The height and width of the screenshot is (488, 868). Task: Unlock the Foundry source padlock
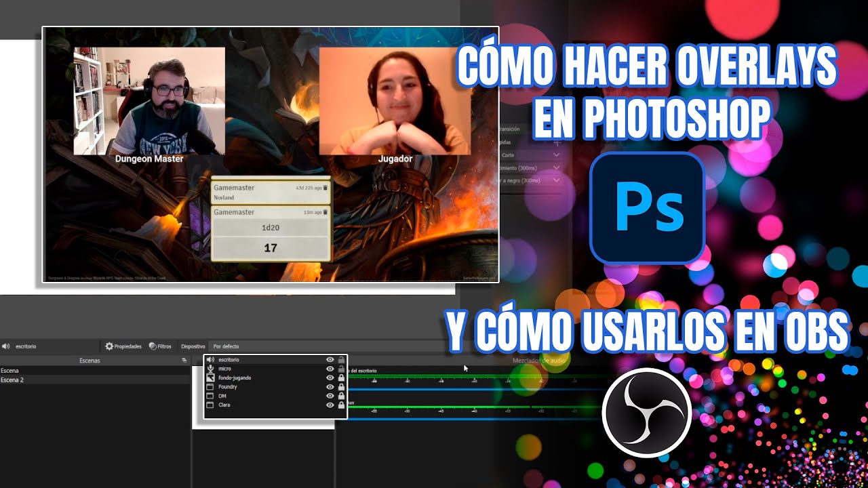341,386
